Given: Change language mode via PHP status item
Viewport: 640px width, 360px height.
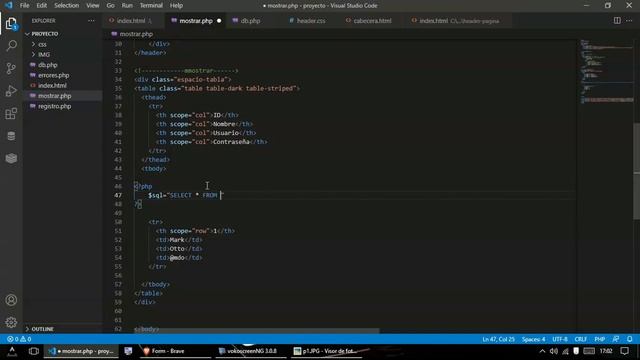Looking at the screenshot, I should [x=600, y=339].
